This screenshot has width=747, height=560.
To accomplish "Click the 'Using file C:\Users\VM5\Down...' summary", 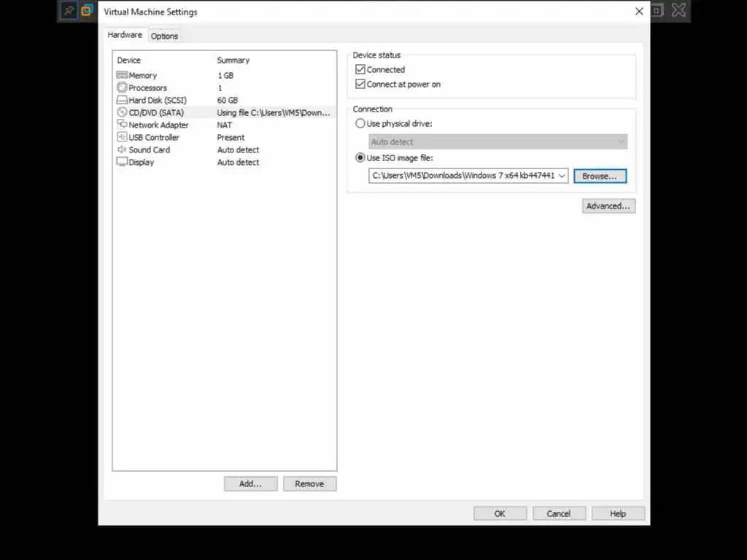I will tap(274, 112).
